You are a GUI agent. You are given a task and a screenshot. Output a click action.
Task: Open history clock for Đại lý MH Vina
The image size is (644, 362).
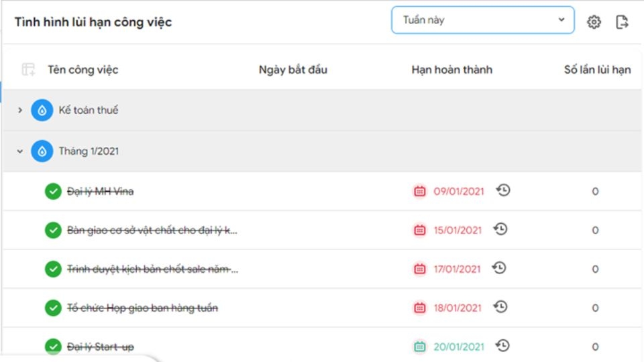pos(503,190)
